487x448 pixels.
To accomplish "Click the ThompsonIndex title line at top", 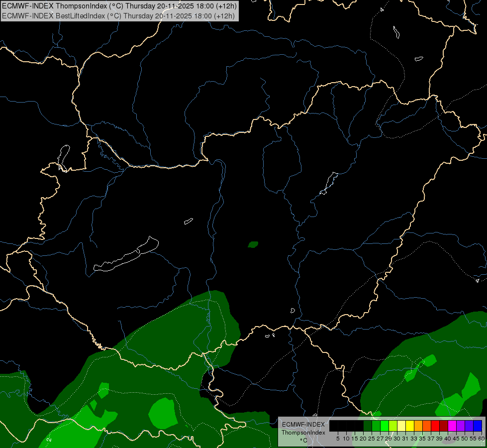I will click(x=119, y=6).
